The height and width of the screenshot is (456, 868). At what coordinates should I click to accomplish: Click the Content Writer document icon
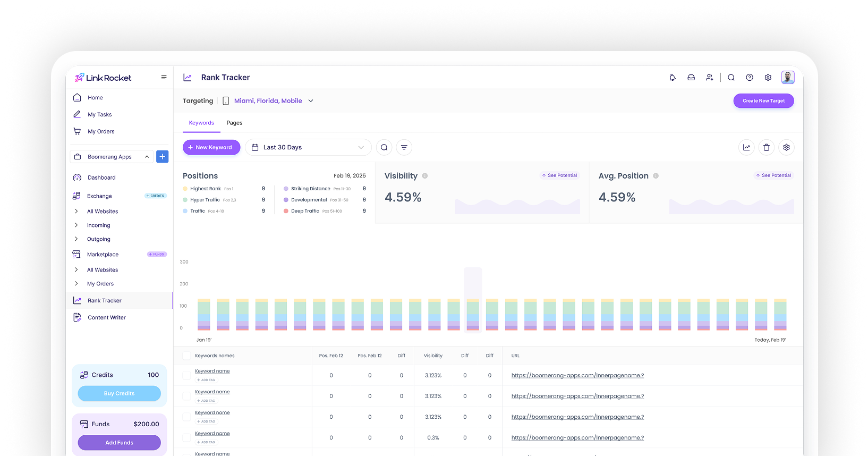(x=77, y=318)
